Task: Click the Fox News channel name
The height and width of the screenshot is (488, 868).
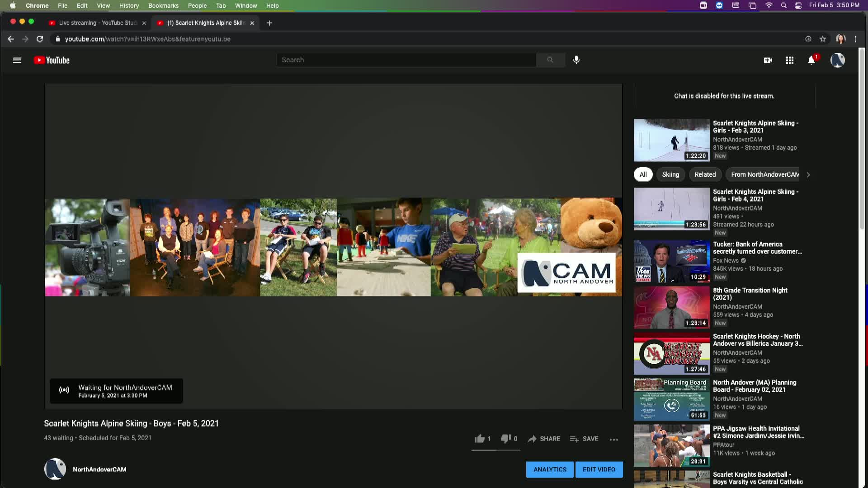Action: [726, 261]
